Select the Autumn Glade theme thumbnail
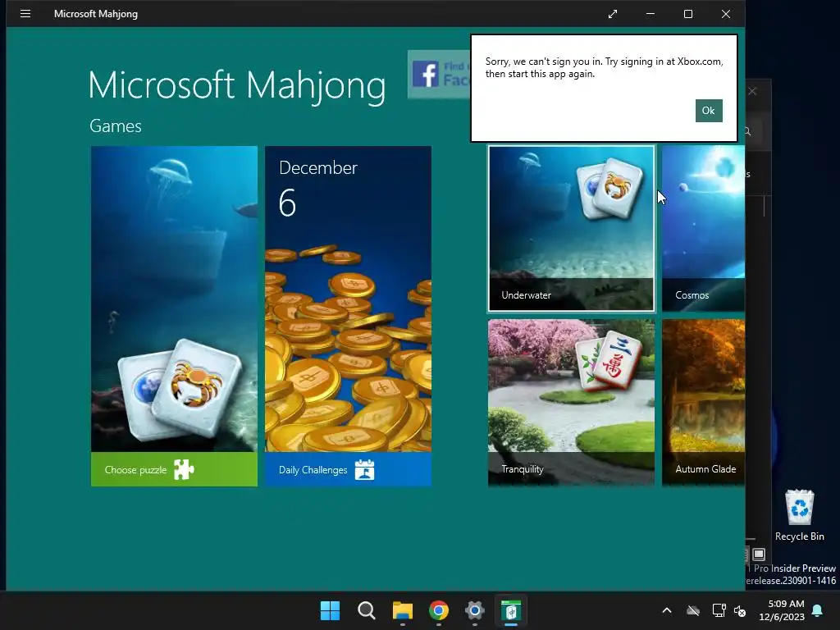 (x=703, y=403)
